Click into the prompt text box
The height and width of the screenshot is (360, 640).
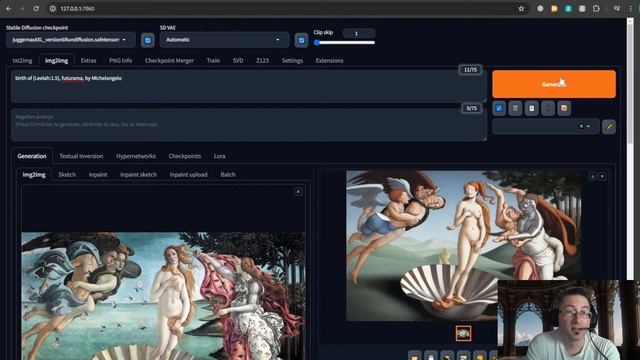tap(248, 86)
